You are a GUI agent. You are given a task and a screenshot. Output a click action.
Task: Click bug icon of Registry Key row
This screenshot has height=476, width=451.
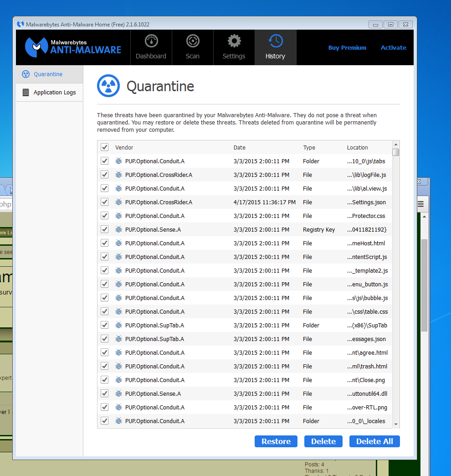coord(118,229)
